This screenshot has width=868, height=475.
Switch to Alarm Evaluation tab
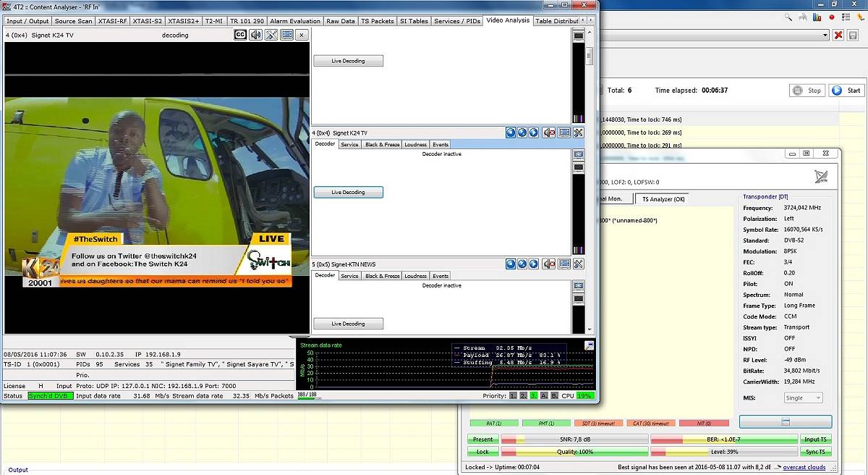coord(295,21)
